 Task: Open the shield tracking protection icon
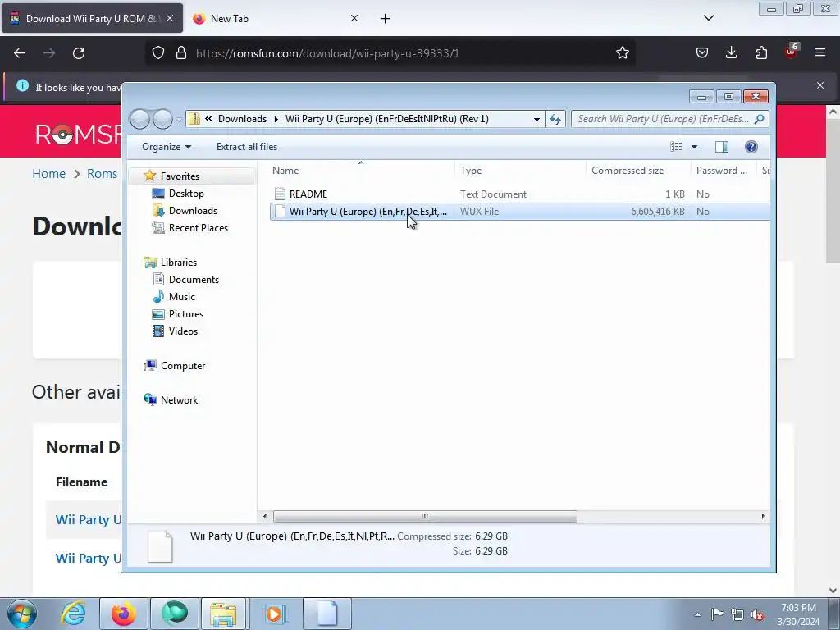pyautogui.click(x=158, y=53)
